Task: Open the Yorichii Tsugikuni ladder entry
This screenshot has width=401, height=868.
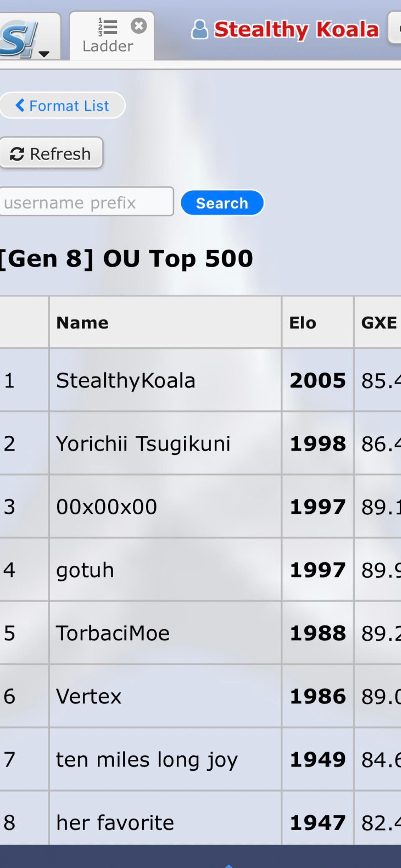Action: 143,443
